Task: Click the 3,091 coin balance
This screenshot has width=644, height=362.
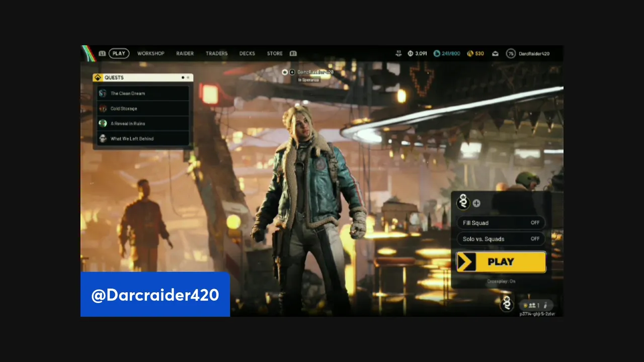Action: click(x=421, y=53)
